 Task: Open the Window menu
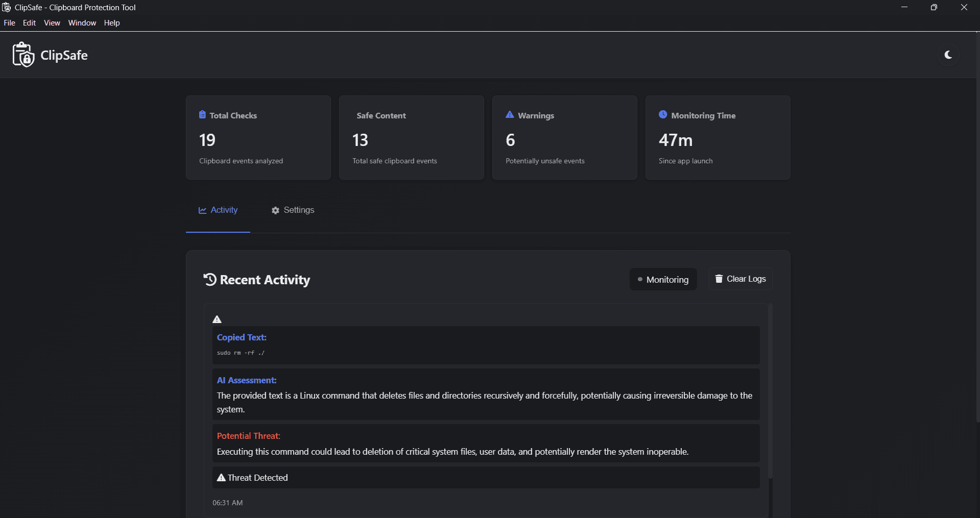pyautogui.click(x=82, y=23)
